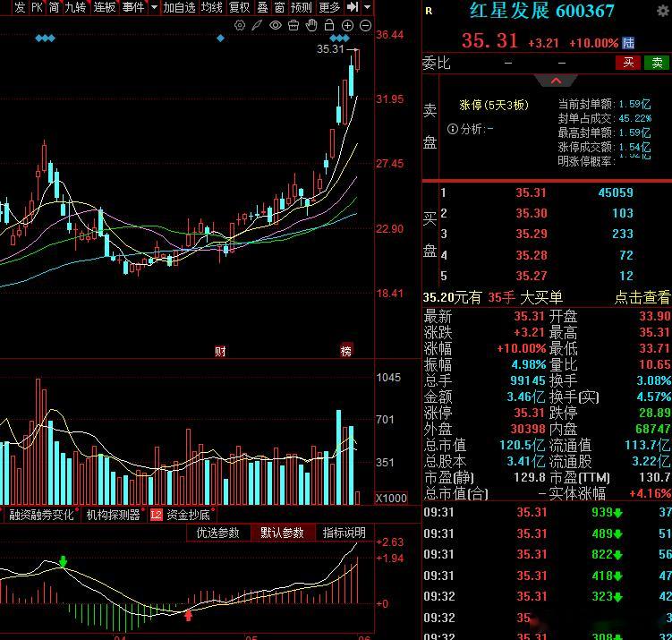Click the 张停(5天3板) label

click(494, 105)
